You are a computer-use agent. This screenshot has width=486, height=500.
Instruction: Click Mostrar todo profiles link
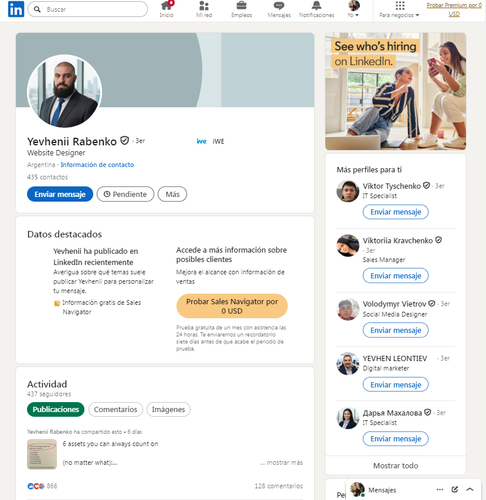point(396,466)
